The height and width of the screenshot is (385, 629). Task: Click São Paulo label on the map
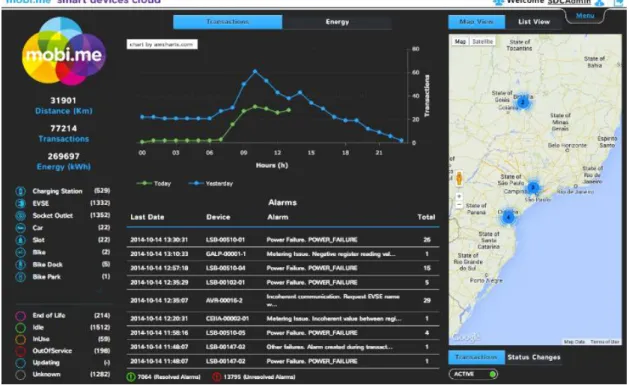pyautogui.click(x=538, y=199)
